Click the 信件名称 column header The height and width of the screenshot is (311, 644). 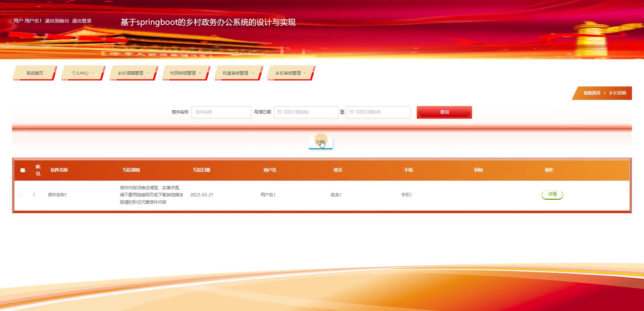59,170
